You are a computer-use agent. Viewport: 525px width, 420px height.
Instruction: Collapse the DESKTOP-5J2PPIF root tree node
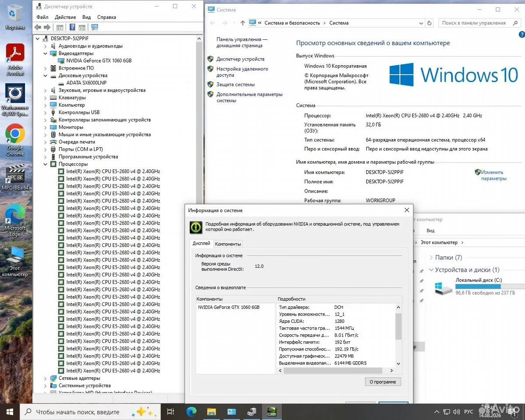point(38,38)
